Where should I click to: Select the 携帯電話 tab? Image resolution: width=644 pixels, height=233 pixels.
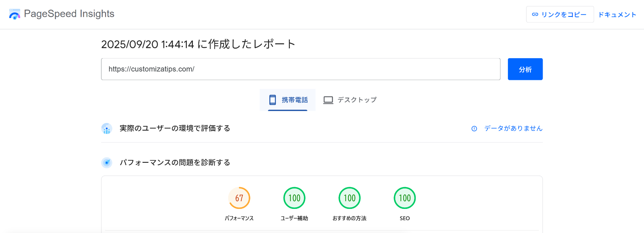(x=288, y=100)
